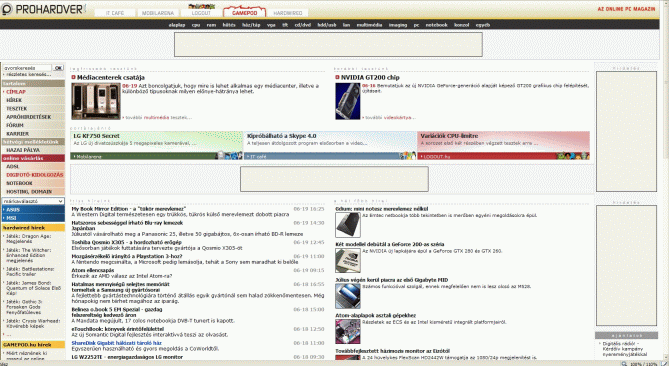Open the LOGOUT site tab
Viewport: 669px width, 366px height.
201,13
